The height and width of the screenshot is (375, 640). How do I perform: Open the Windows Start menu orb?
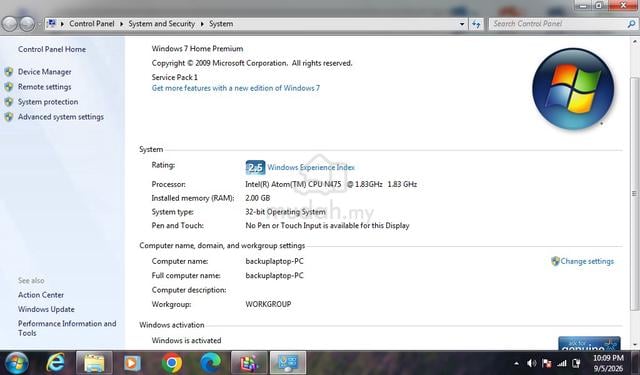click(x=16, y=363)
